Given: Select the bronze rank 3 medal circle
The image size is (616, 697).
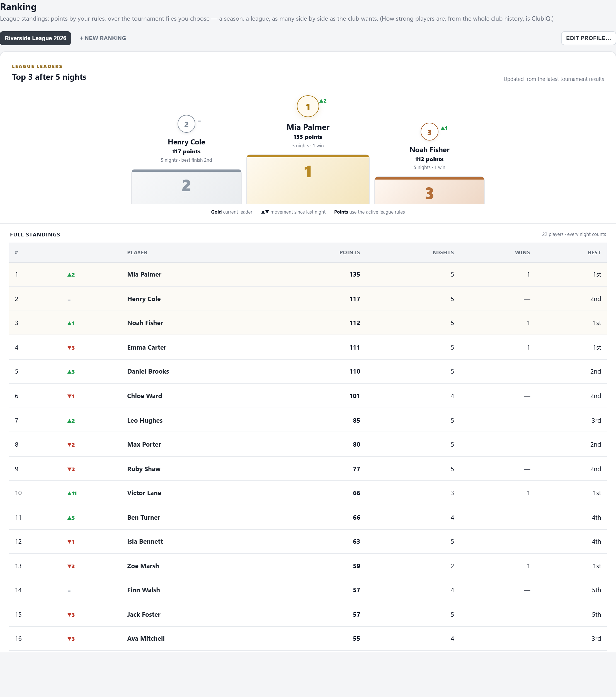Looking at the screenshot, I should [429, 132].
